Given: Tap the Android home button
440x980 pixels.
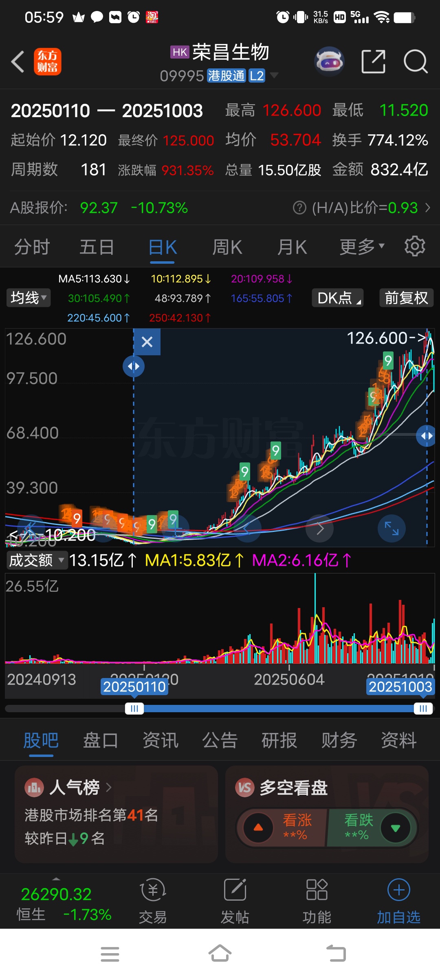Looking at the screenshot, I should (x=220, y=954).
